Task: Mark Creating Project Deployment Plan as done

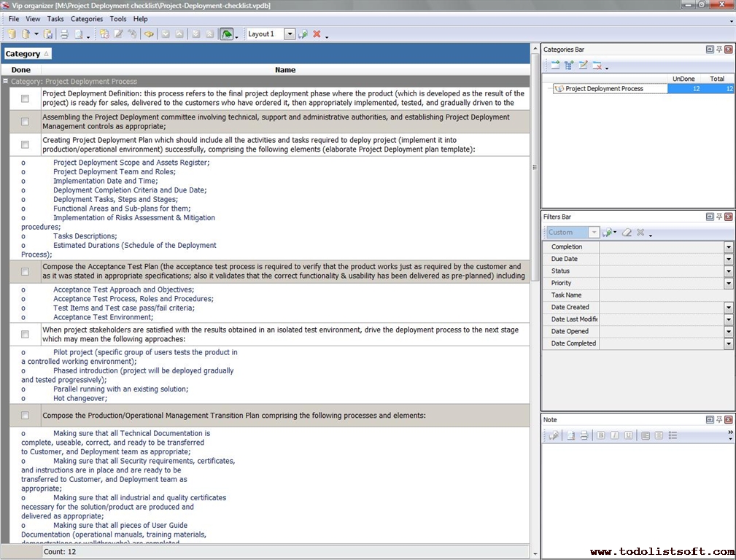Action: coord(25,144)
